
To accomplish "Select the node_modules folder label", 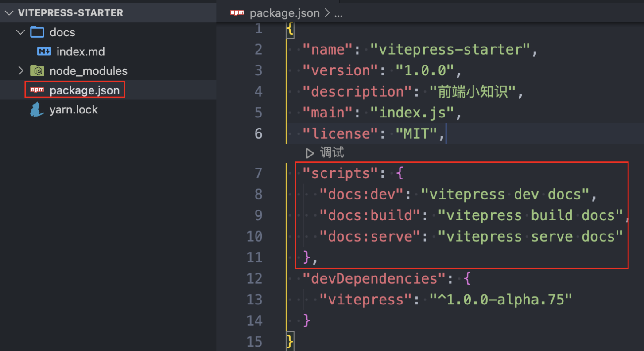I will [x=89, y=71].
